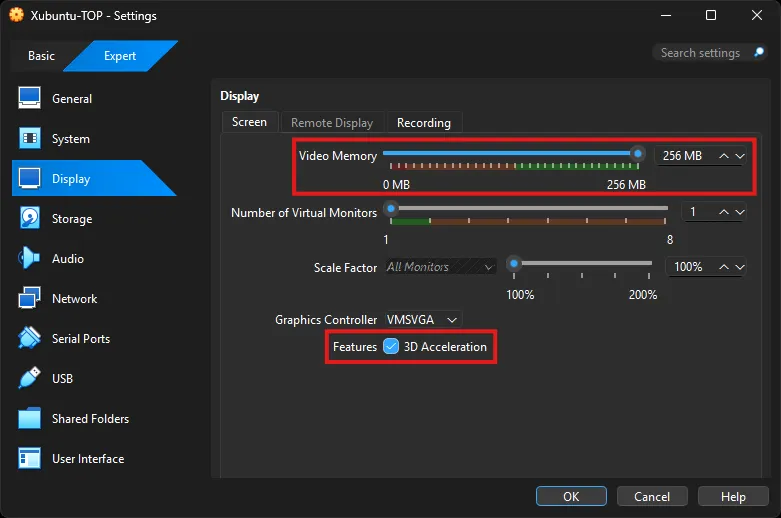
Task: Click the 100% scale factor value field
Action: (x=706, y=267)
